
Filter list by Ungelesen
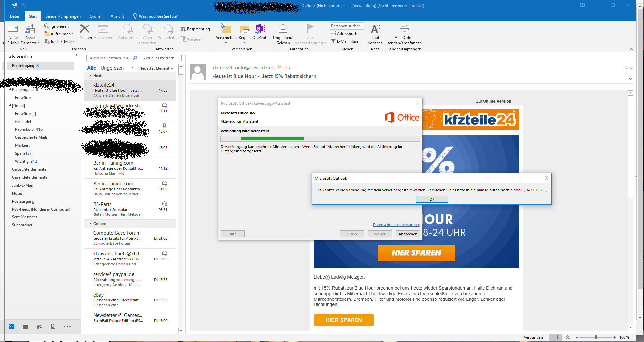(112, 68)
